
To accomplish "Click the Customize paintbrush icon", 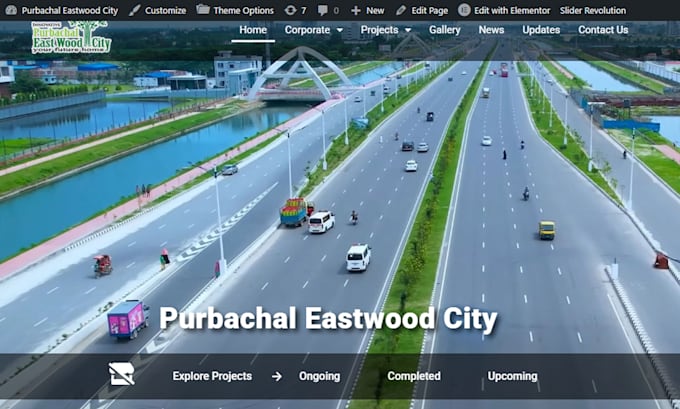I will pos(135,10).
